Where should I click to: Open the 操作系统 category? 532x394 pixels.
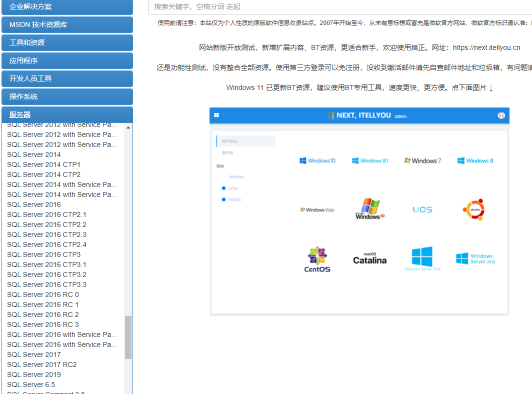67,96
